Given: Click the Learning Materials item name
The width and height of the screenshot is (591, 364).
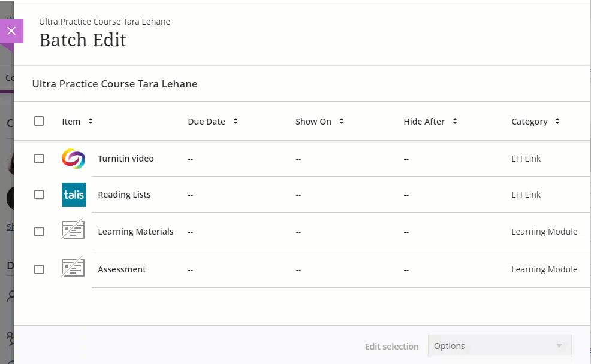Looking at the screenshot, I should 135,232.
